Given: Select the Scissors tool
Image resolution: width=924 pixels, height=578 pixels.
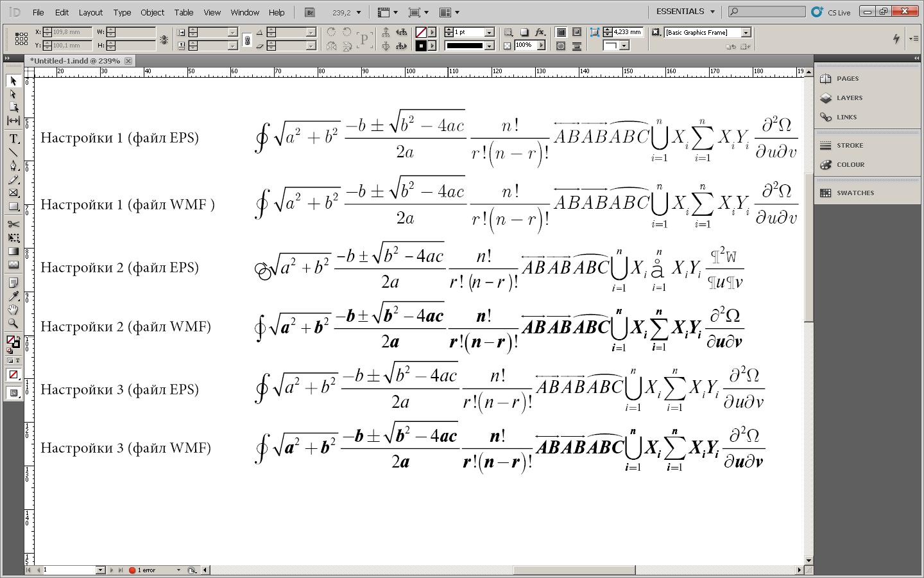Looking at the screenshot, I should 13,224.
